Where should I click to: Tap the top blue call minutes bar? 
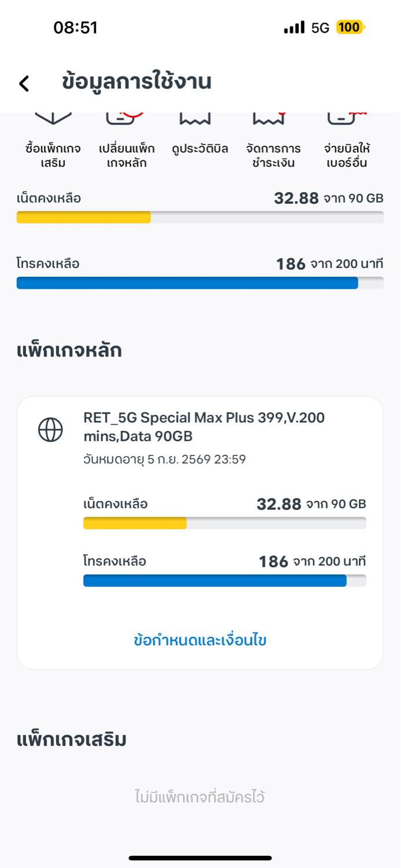click(200, 283)
